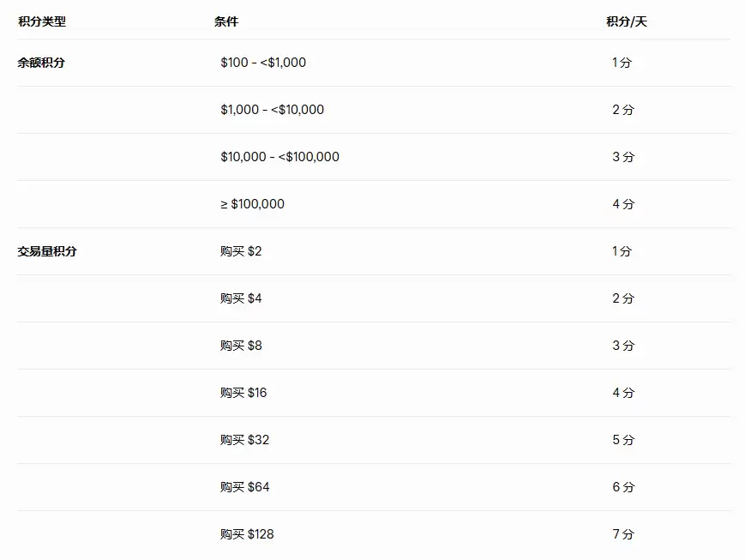
Task: Select the 余额积分 row label
Action: (41, 63)
